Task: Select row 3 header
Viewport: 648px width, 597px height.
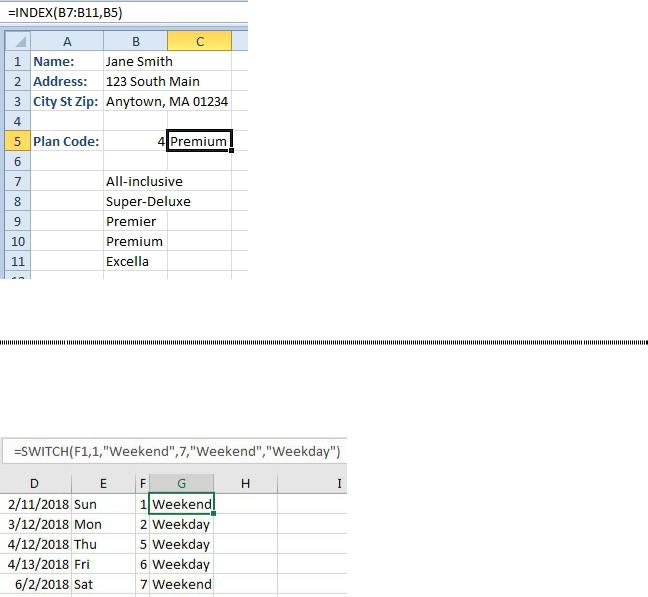Action: click(x=17, y=101)
